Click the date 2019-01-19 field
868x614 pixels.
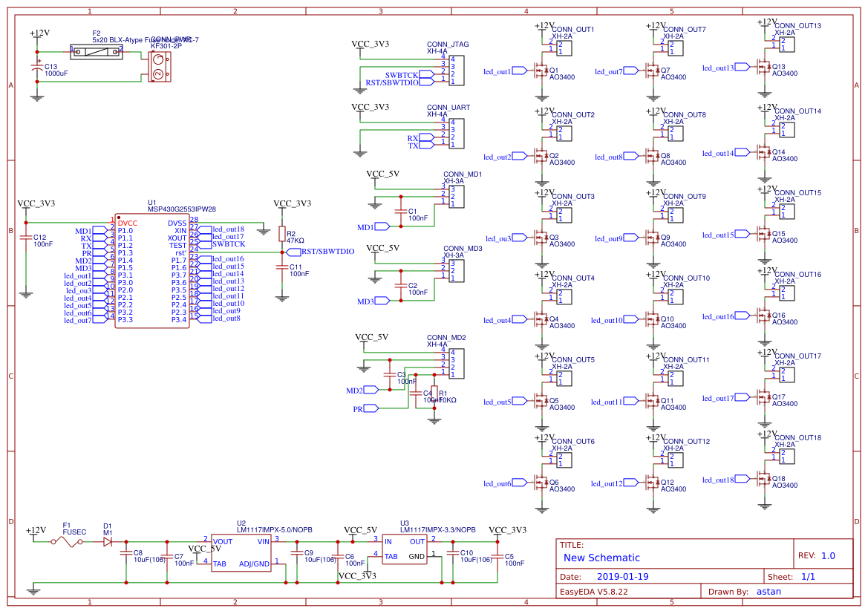click(623, 576)
